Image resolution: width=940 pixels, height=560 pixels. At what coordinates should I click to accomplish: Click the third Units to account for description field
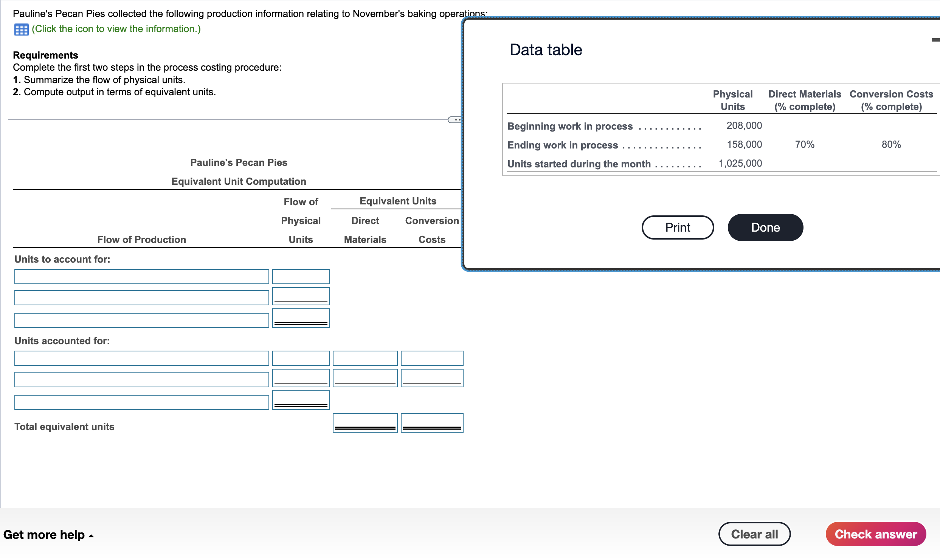(141, 320)
